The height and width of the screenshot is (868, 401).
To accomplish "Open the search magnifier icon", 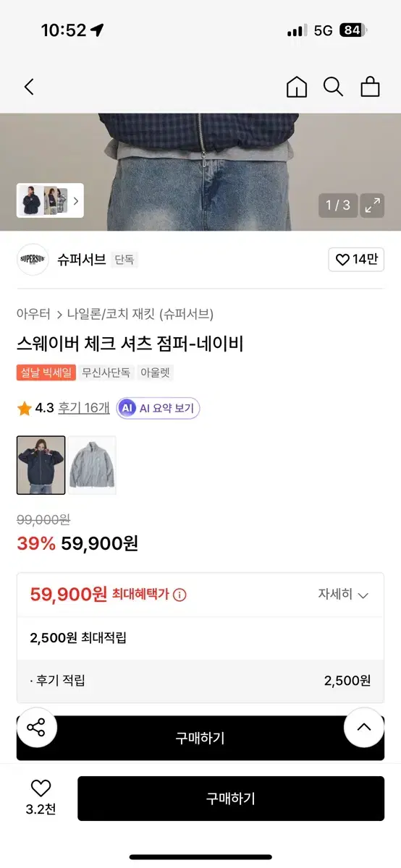I will (x=333, y=87).
